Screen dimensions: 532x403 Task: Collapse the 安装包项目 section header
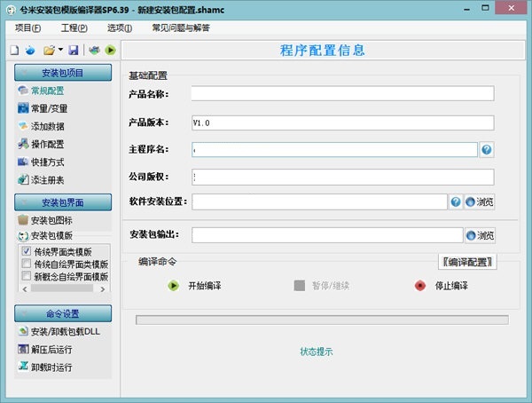pyautogui.click(x=63, y=73)
